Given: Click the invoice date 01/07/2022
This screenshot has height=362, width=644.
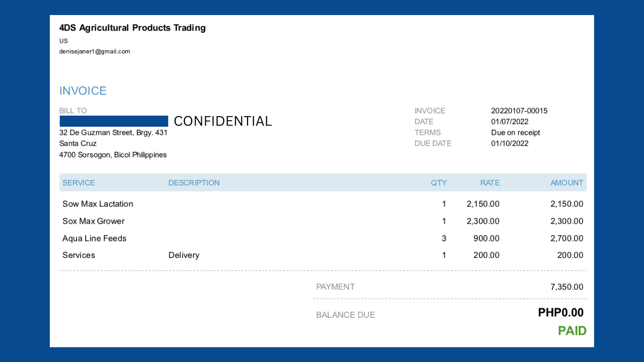Looking at the screenshot, I should coord(510,122).
